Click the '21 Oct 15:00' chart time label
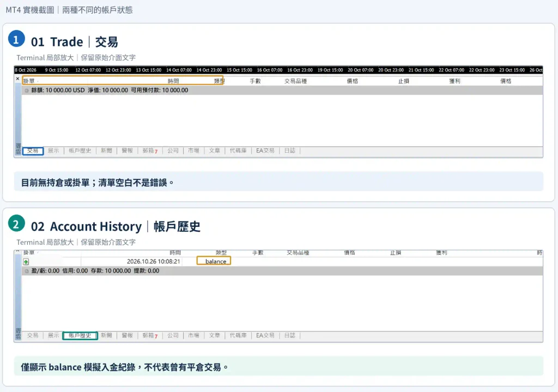 [421, 70]
